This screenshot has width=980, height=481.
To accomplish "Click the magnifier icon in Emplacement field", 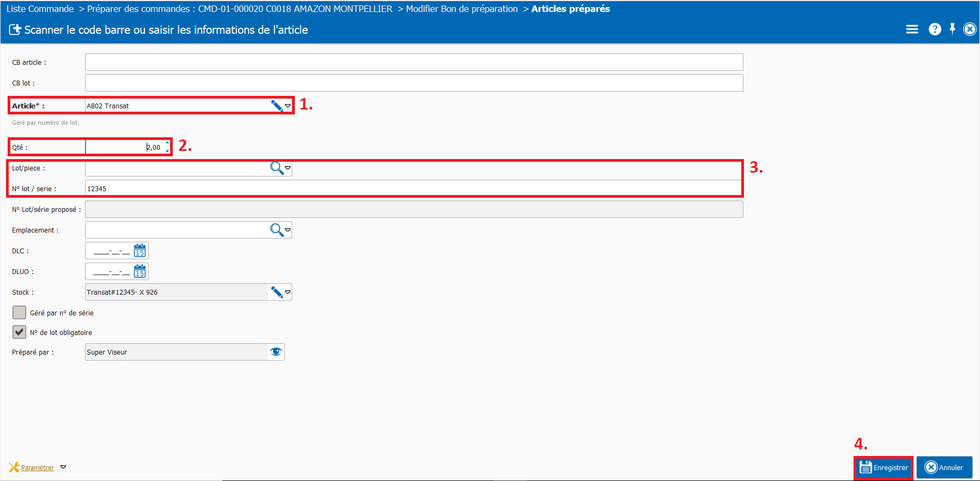I will point(277,230).
